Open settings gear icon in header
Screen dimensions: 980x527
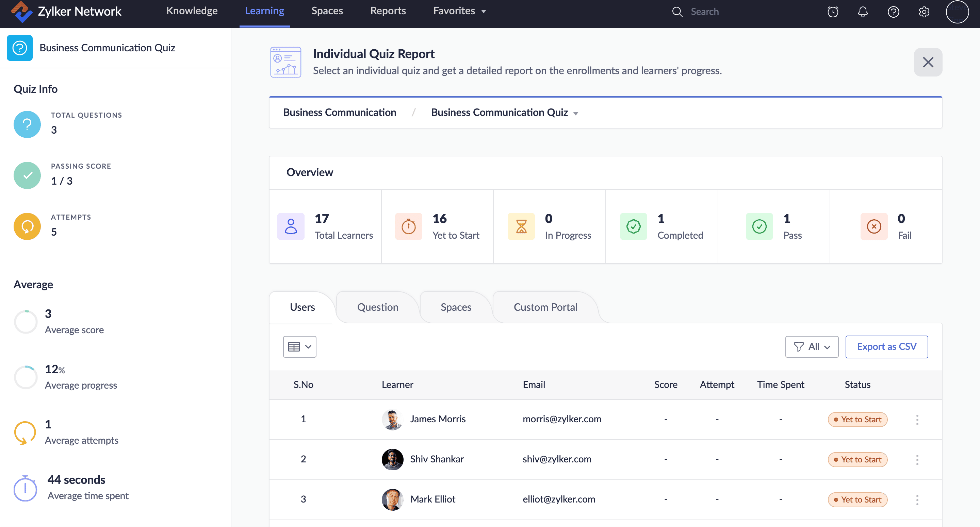pyautogui.click(x=924, y=12)
